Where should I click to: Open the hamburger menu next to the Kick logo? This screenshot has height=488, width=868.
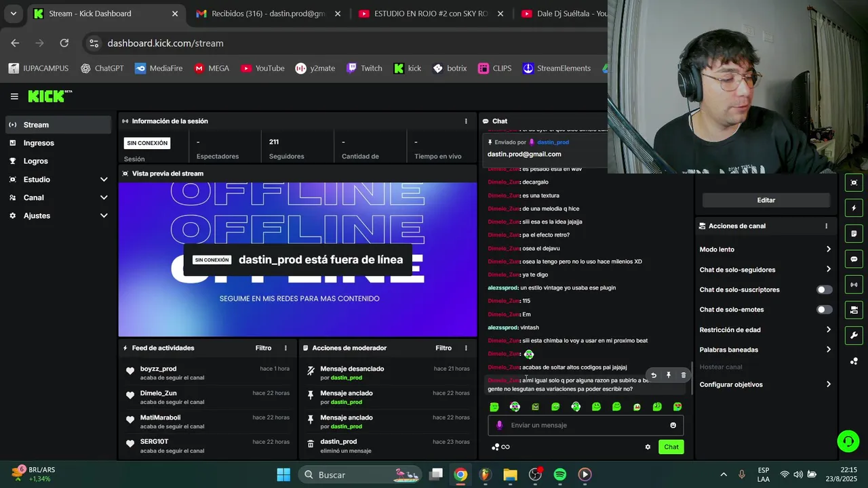click(x=14, y=96)
